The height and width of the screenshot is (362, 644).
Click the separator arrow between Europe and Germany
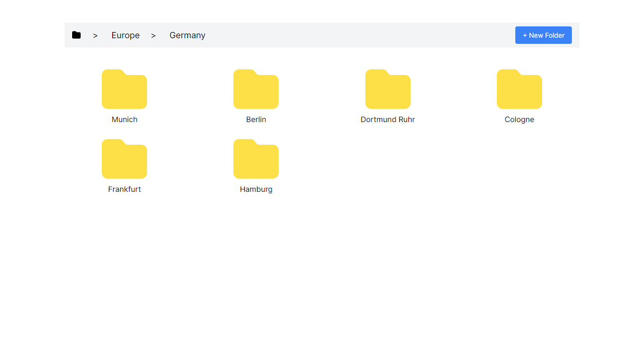153,36
